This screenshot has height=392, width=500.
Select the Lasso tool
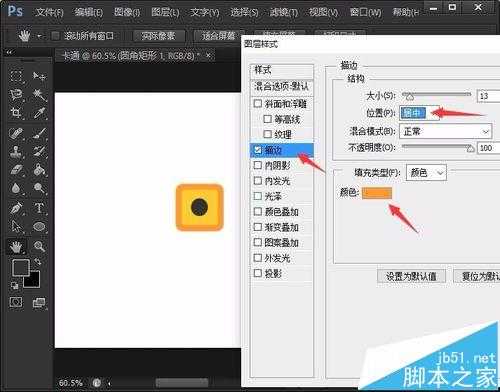point(16,95)
